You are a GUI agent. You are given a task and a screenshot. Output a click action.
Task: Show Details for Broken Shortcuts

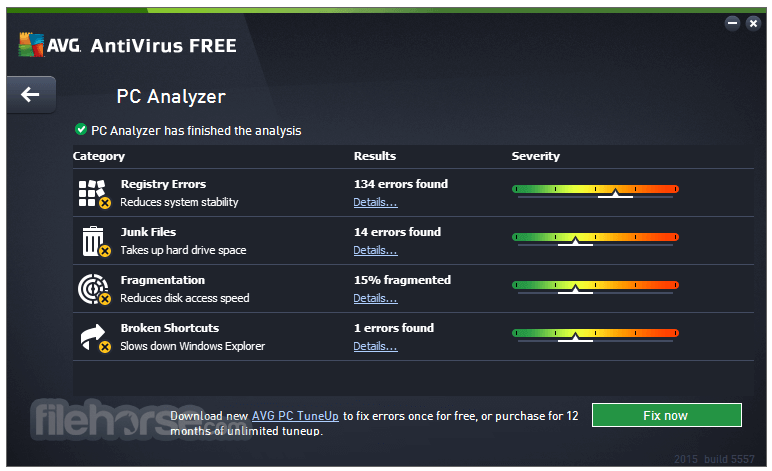[375, 346]
